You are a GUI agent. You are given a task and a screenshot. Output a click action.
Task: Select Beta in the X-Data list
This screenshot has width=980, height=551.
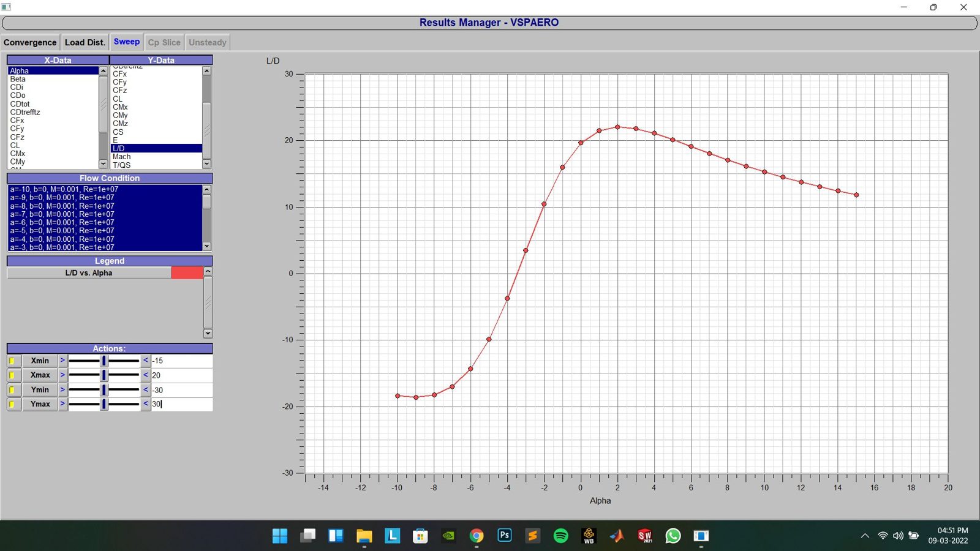(53, 79)
